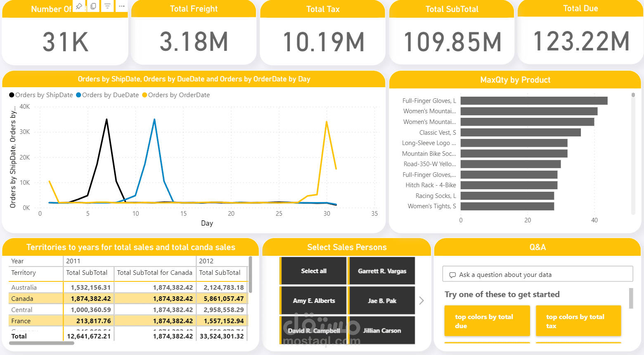The width and height of the screenshot is (644, 355).
Task: Select Jillian Carson sales person
Action: coord(381,330)
